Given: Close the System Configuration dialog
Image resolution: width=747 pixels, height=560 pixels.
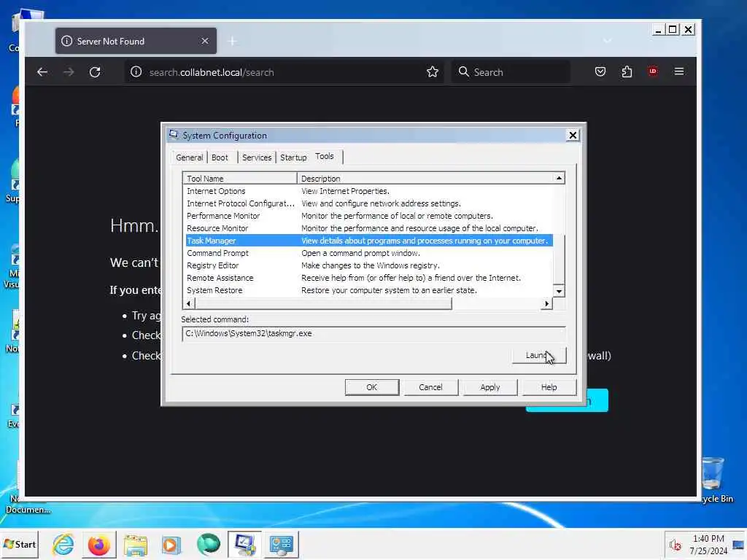Looking at the screenshot, I should point(573,135).
